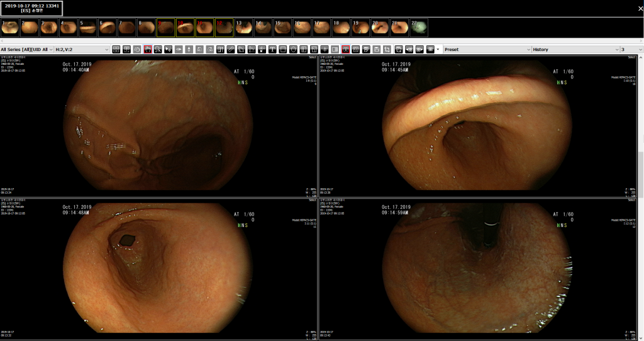Screen dimensions: 644x341
Task: Click the note annotation icon before the floppy disk
Action: (366, 49)
